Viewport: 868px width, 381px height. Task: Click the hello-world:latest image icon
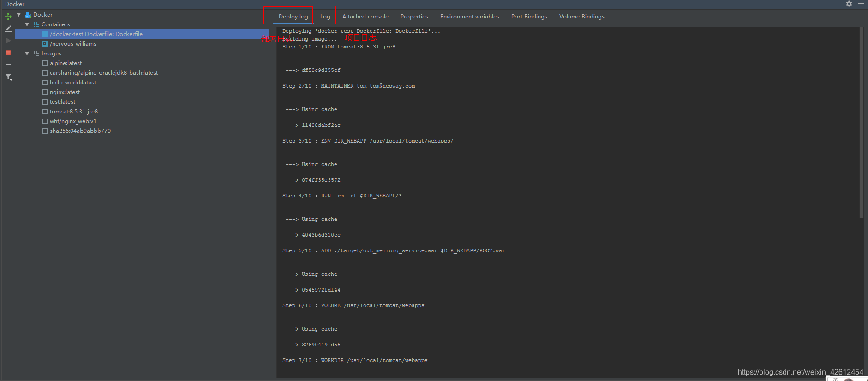(45, 83)
